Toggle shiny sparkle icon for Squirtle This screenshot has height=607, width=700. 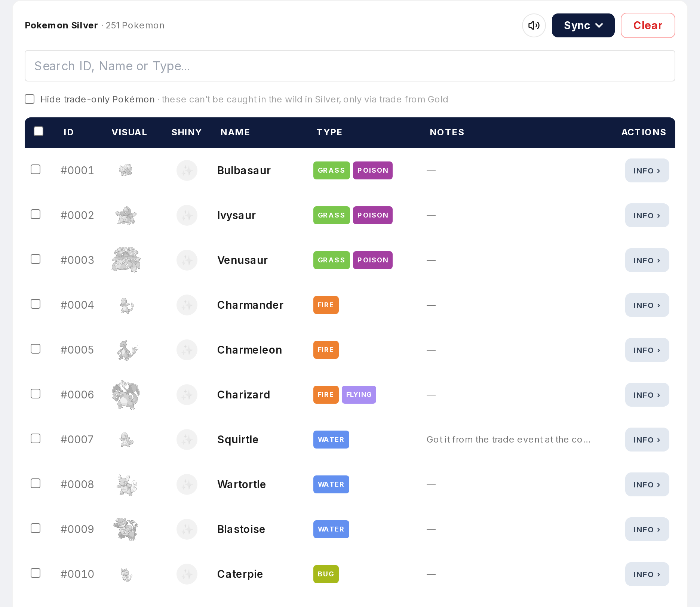(x=187, y=440)
